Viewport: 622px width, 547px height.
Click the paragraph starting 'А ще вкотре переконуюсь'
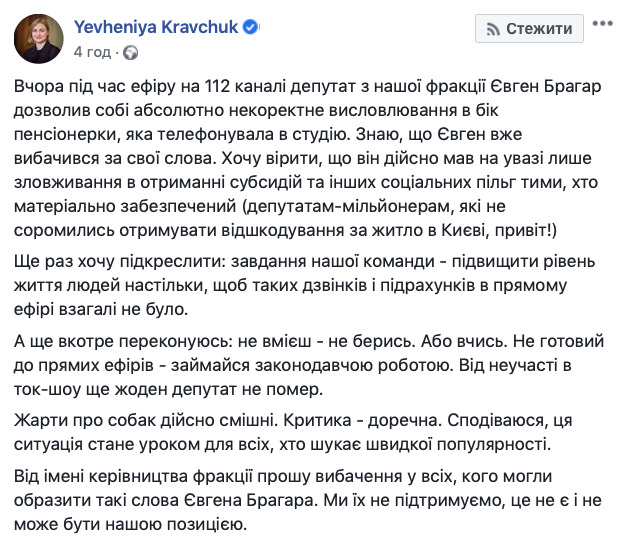(x=309, y=365)
